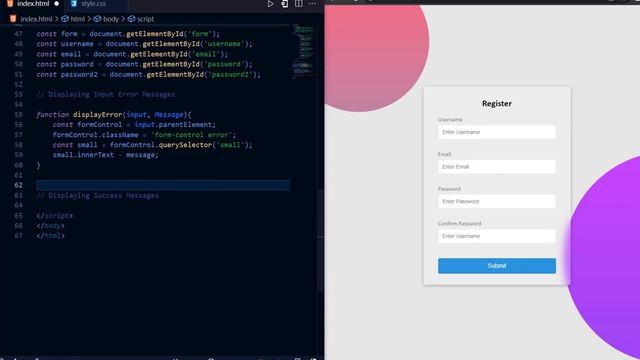Run the file with the play icon
This screenshot has width=640, height=360.
point(270,4)
